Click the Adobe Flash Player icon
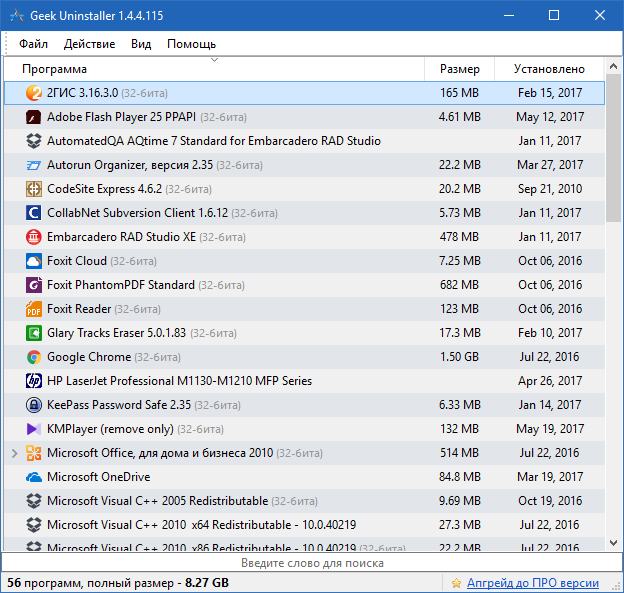Screen dimensions: 624x593 (33, 117)
